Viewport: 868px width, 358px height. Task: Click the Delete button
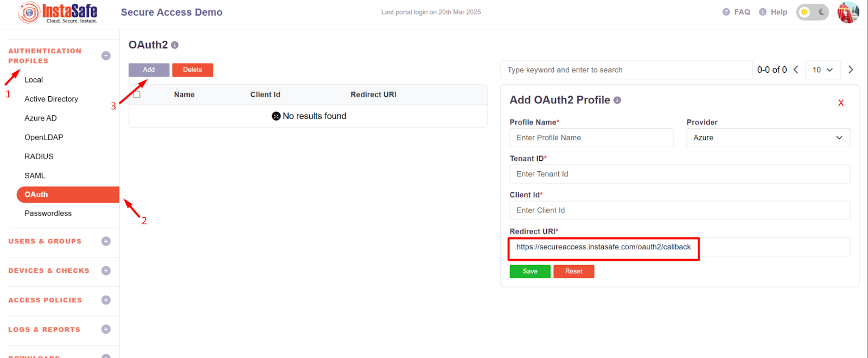tap(193, 70)
